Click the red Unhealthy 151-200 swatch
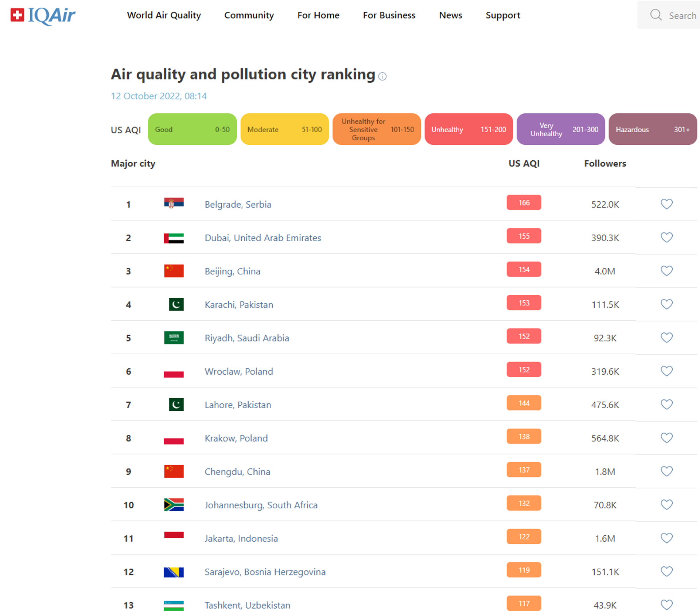The height and width of the screenshot is (613, 700). (468, 129)
